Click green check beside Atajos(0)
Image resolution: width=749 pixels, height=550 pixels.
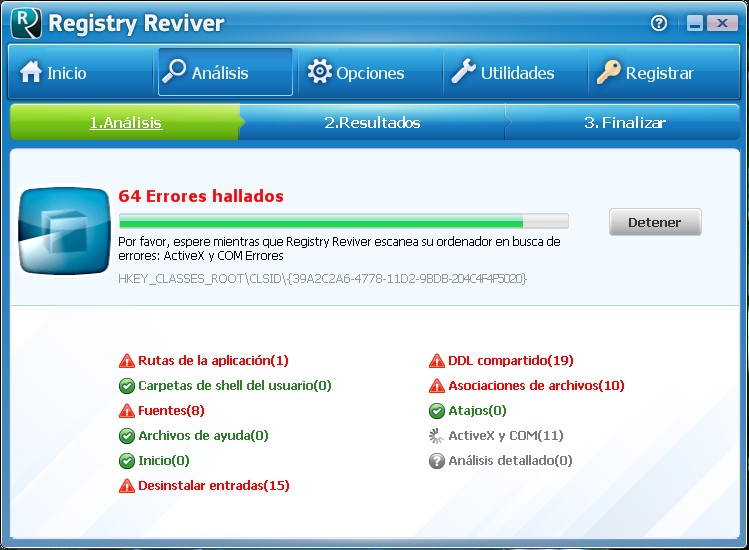pyautogui.click(x=437, y=410)
